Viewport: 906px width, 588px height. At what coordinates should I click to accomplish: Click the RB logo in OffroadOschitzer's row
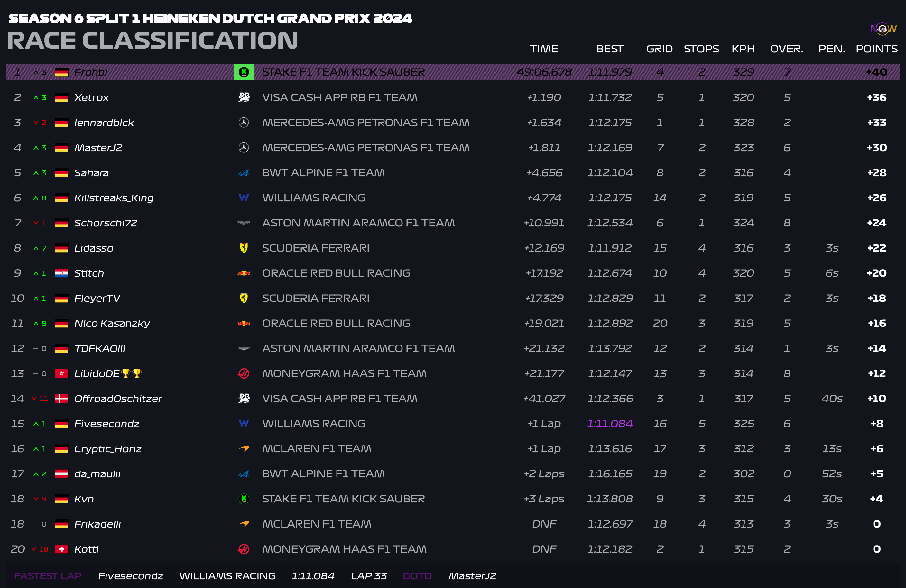pos(244,399)
